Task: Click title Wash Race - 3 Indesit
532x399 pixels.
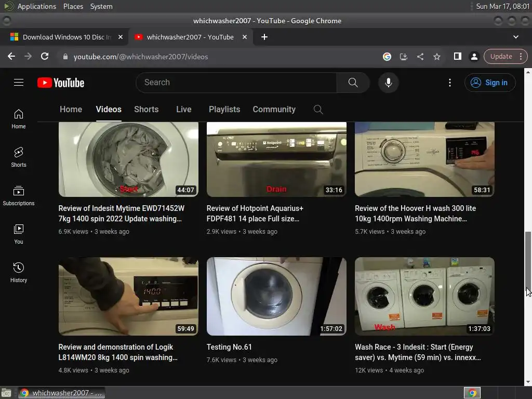Action: (x=418, y=352)
